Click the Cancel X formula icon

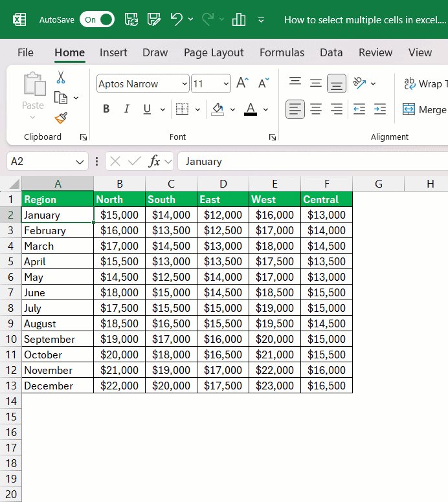(115, 161)
